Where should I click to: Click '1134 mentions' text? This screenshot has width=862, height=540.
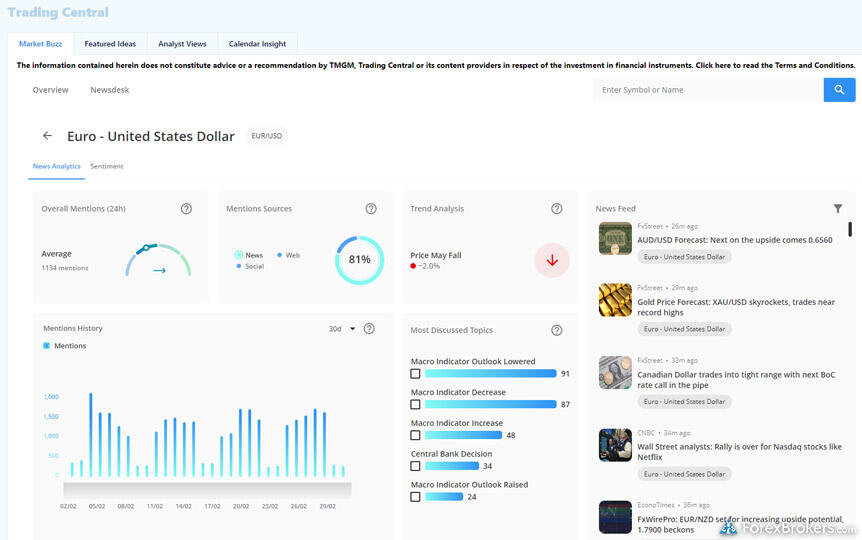[x=65, y=268]
